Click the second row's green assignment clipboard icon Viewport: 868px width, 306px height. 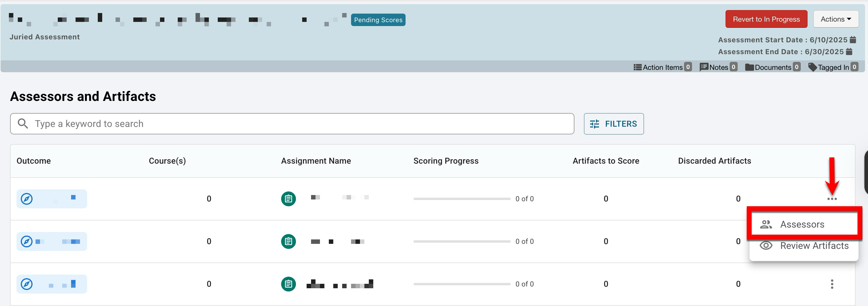click(288, 241)
